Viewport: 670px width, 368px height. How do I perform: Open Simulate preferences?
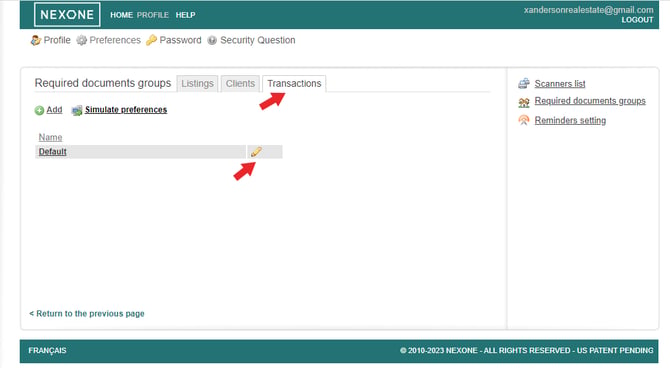[126, 109]
